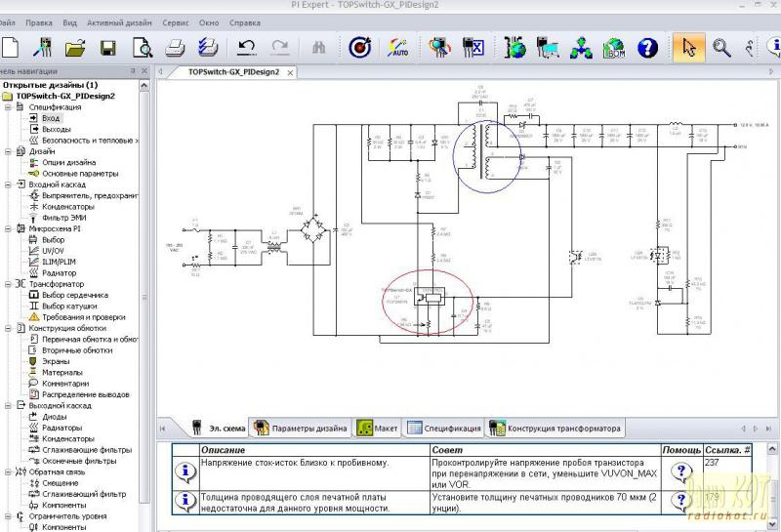Click the AUTO design toolbar icon
Viewport: 781px width, 532px height.
[x=397, y=47]
